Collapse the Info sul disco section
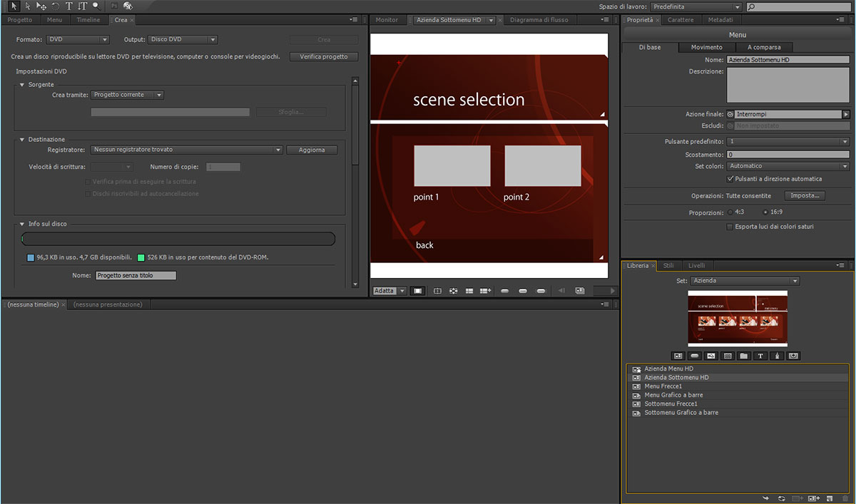This screenshot has width=856, height=504. [x=22, y=224]
